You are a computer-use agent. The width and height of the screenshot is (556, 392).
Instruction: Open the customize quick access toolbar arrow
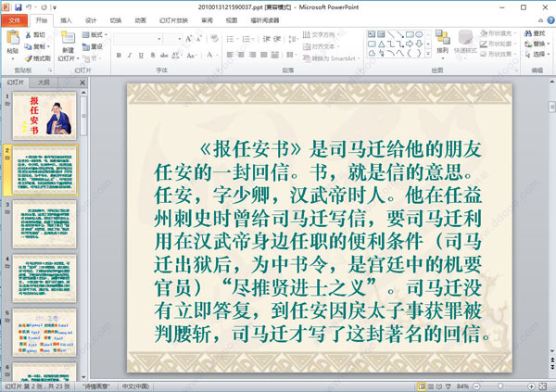(x=55, y=7)
